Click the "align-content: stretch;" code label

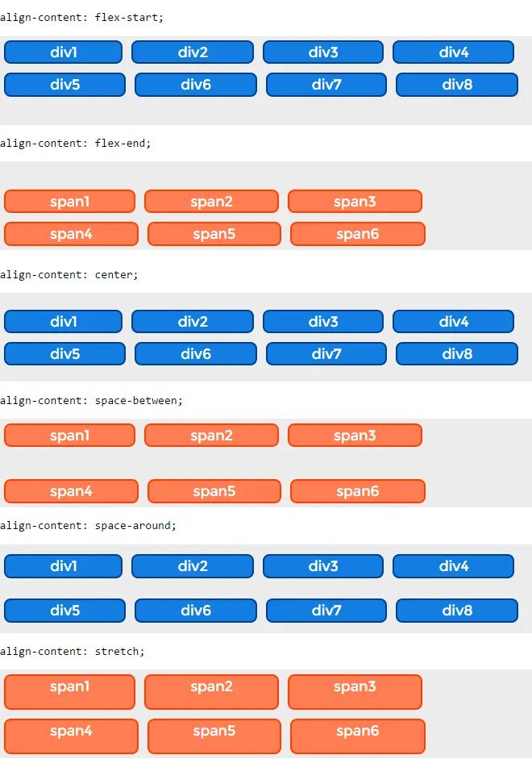click(x=73, y=651)
